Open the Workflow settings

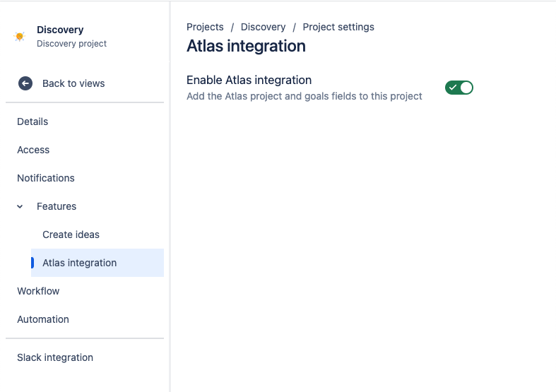pyautogui.click(x=38, y=291)
